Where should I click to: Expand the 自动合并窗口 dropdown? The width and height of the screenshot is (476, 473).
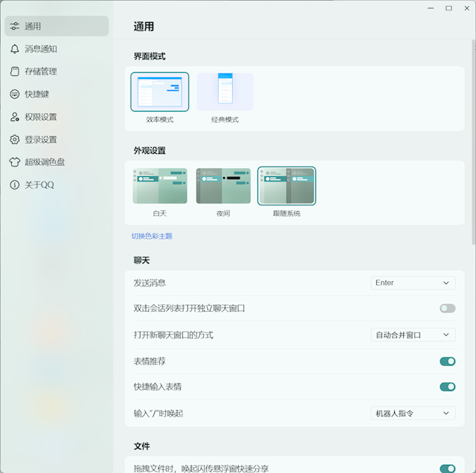tap(413, 335)
